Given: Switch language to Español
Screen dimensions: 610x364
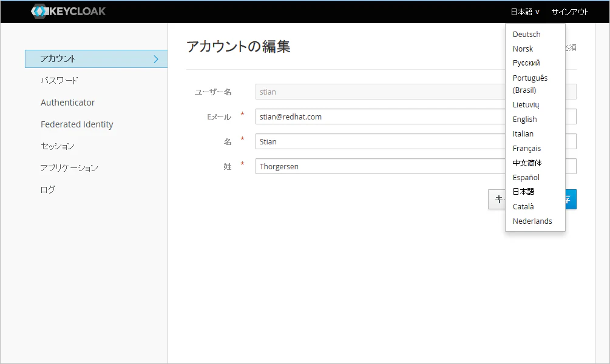Looking at the screenshot, I should [x=526, y=177].
